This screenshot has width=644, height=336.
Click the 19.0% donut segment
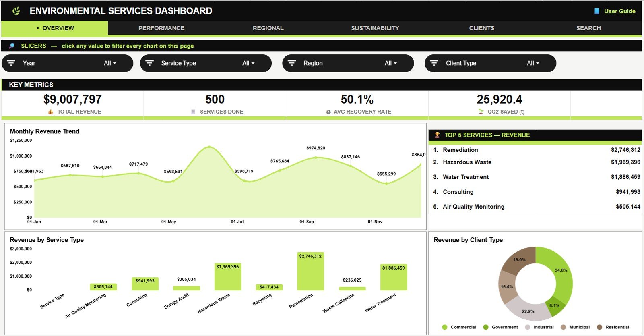click(x=519, y=260)
